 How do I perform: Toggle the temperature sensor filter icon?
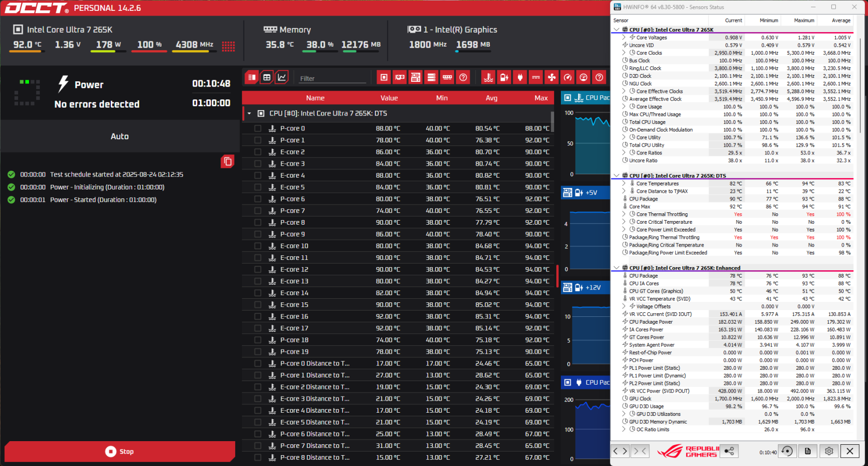pos(488,78)
